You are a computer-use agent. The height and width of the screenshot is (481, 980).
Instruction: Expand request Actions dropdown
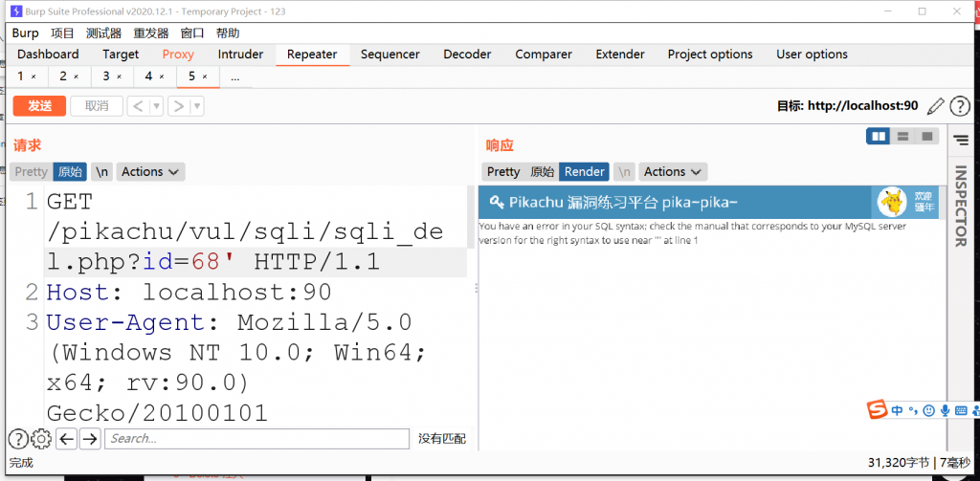pyautogui.click(x=150, y=172)
